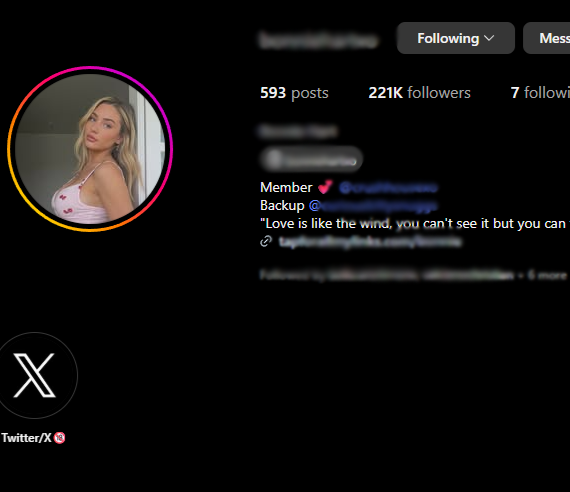Click the "Love is like the wind" quote

pyautogui.click(x=415, y=223)
